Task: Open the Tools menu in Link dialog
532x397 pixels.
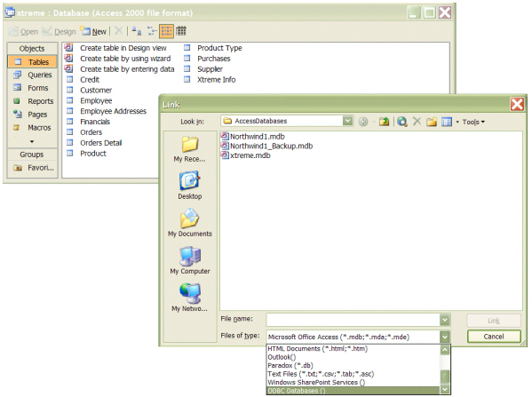Action: pyautogui.click(x=473, y=122)
